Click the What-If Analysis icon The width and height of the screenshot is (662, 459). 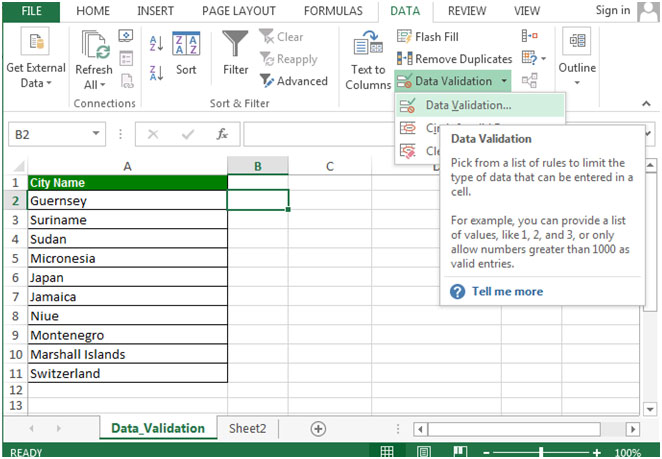pos(529,58)
